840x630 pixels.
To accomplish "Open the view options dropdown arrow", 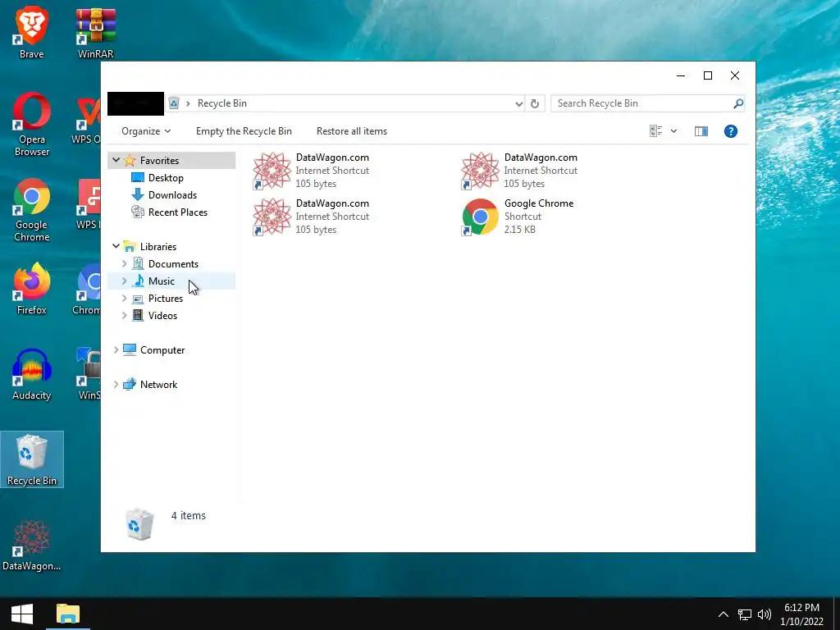I will click(x=674, y=131).
